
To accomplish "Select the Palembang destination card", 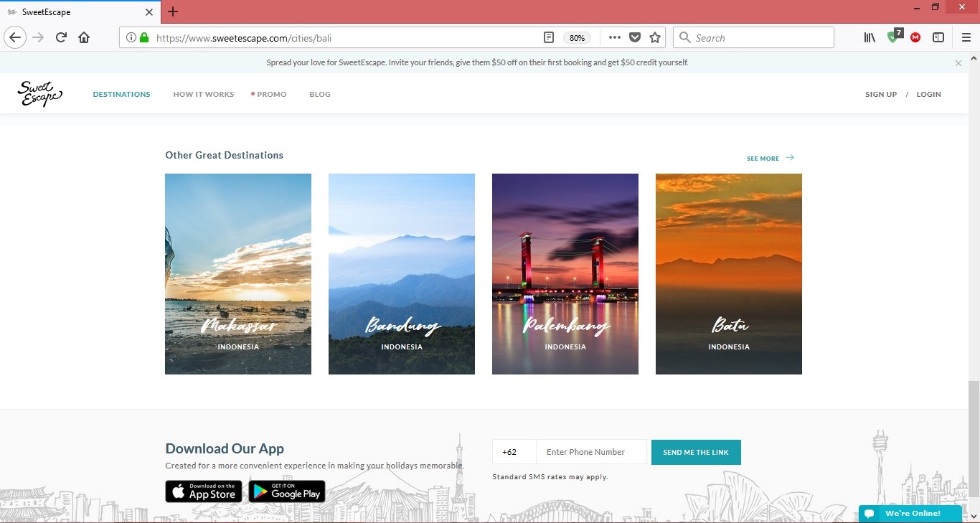I will (565, 273).
